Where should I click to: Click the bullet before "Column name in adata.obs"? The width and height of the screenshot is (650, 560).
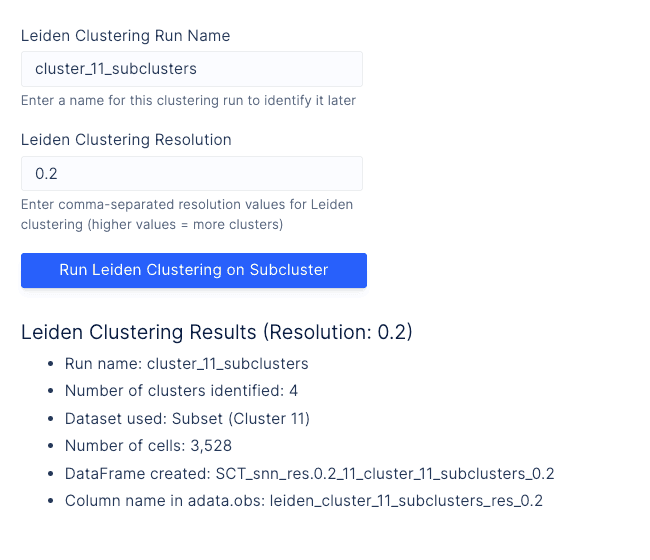click(x=52, y=501)
